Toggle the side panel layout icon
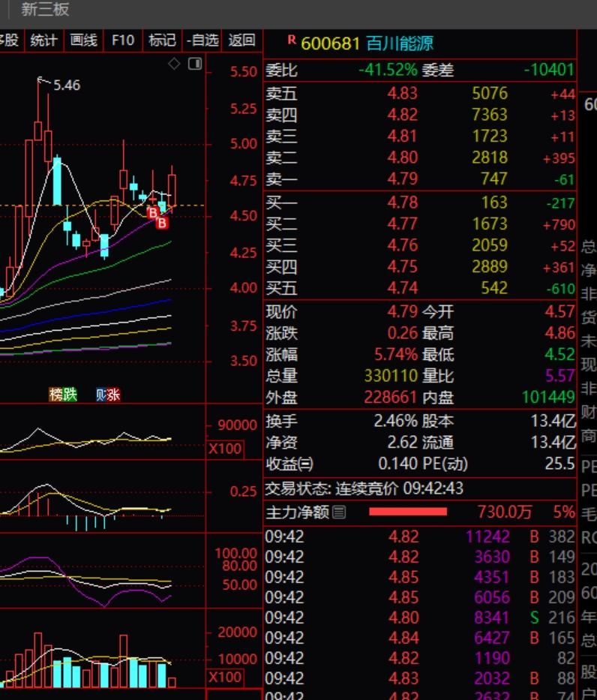This screenshot has height=700, width=597. click(x=195, y=64)
